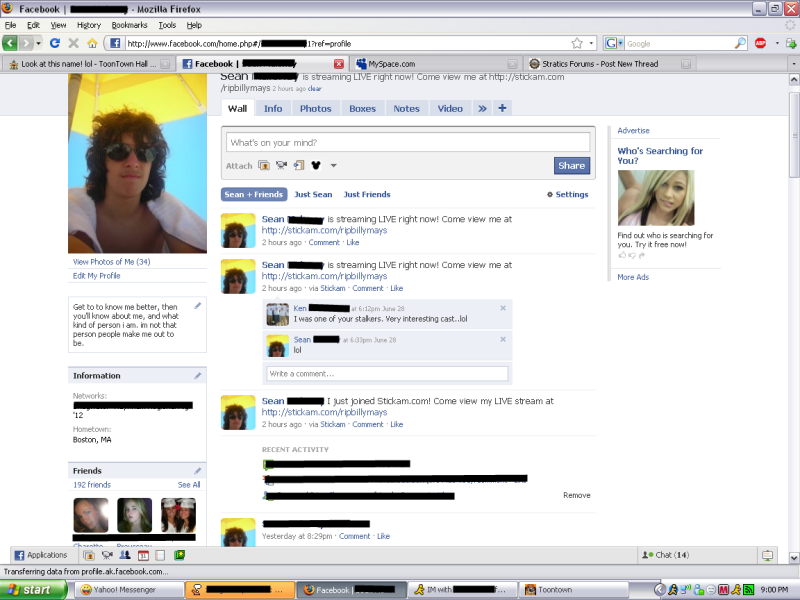Open the Photos icon in the bottom Applications bar
Viewport: 800px width, 600px height.
[89, 555]
